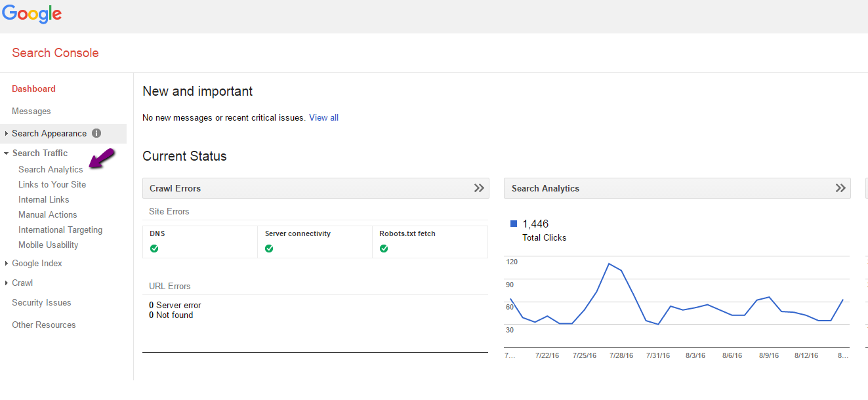
Task: Click the DNS green check status icon
Action: pyautogui.click(x=154, y=249)
